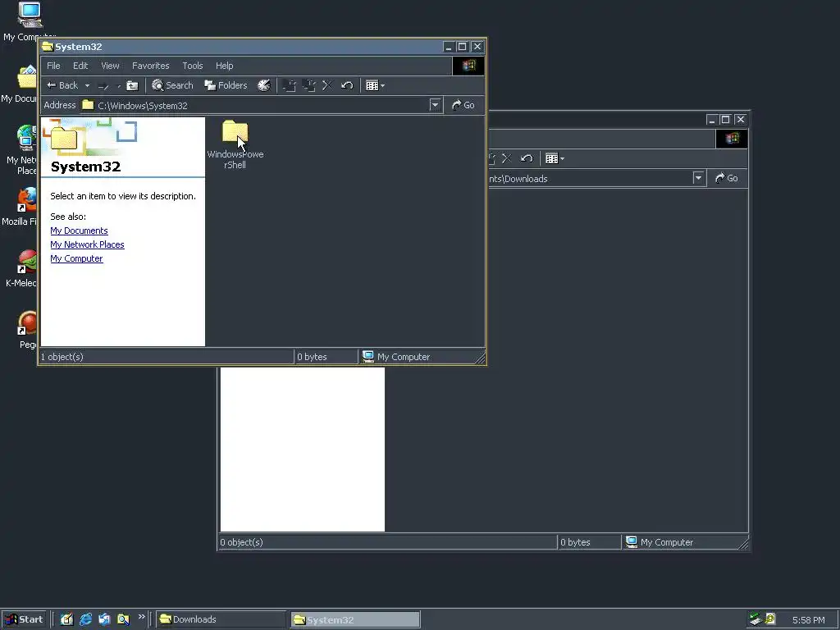This screenshot has height=630, width=840.
Task: Minimize the Downloads window
Action: [712, 120]
